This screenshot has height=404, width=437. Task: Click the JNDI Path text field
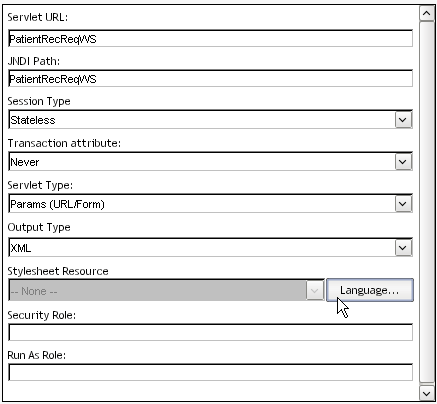(210, 79)
